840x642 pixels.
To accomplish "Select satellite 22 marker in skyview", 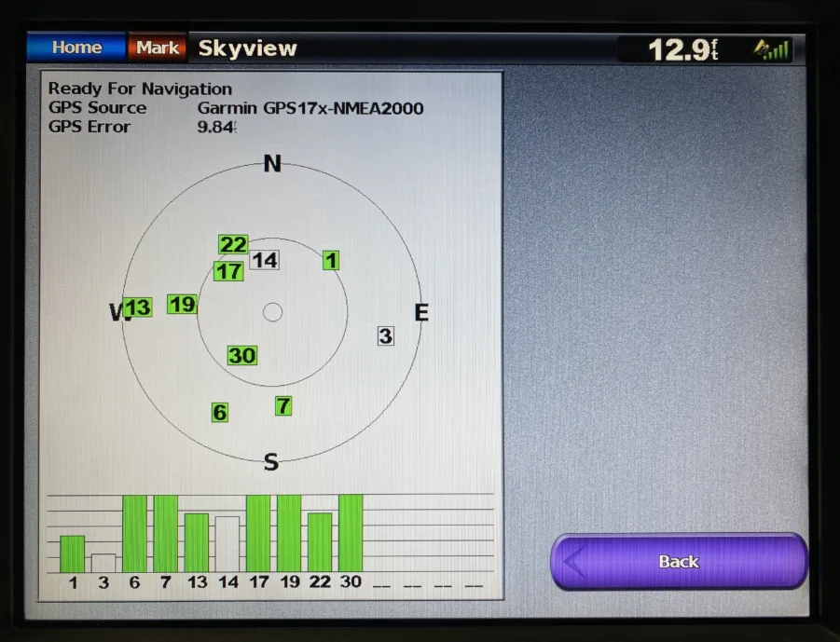I will [233, 245].
